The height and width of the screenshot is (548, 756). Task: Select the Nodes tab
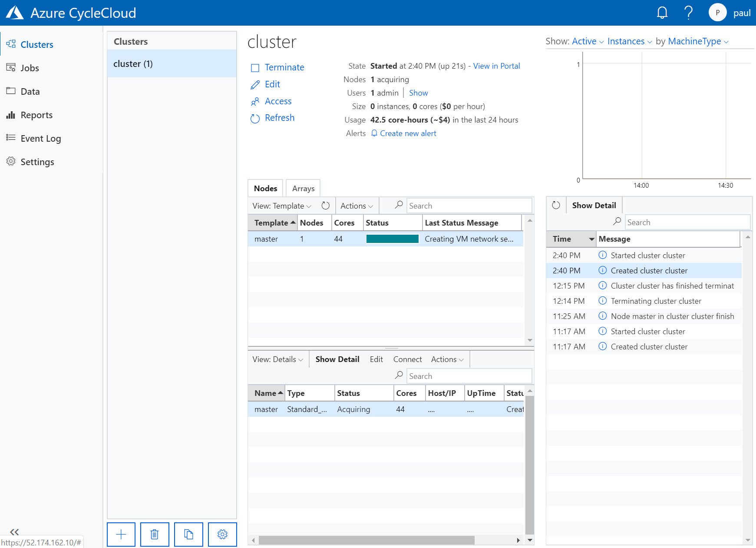coord(265,188)
